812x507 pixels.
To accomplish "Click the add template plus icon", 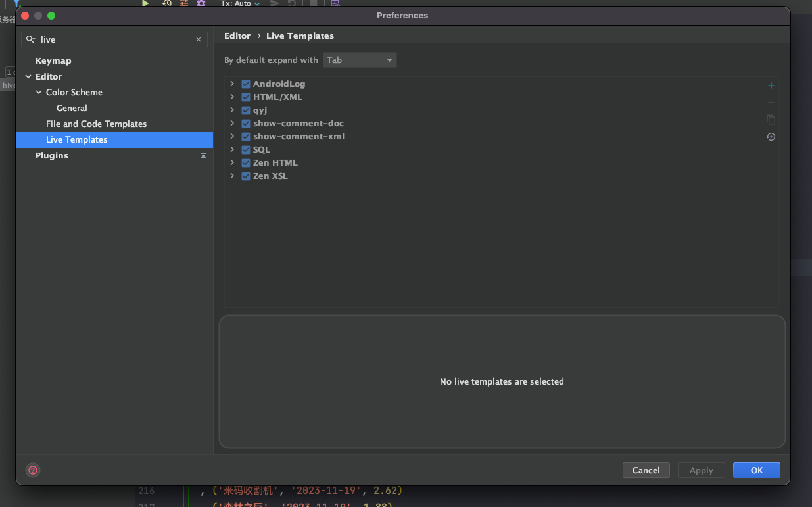I will [771, 85].
